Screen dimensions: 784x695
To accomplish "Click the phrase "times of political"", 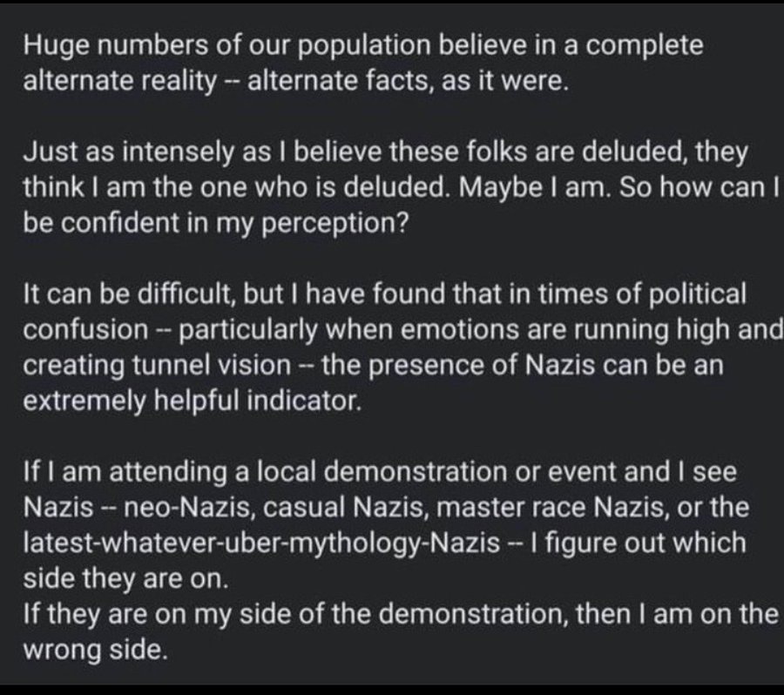I will tap(641, 295).
